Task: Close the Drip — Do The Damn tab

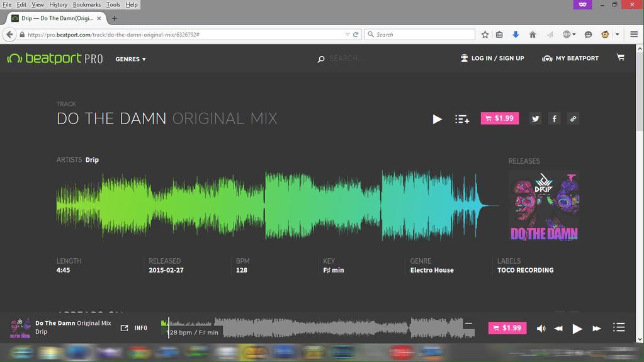Action: click(99, 18)
